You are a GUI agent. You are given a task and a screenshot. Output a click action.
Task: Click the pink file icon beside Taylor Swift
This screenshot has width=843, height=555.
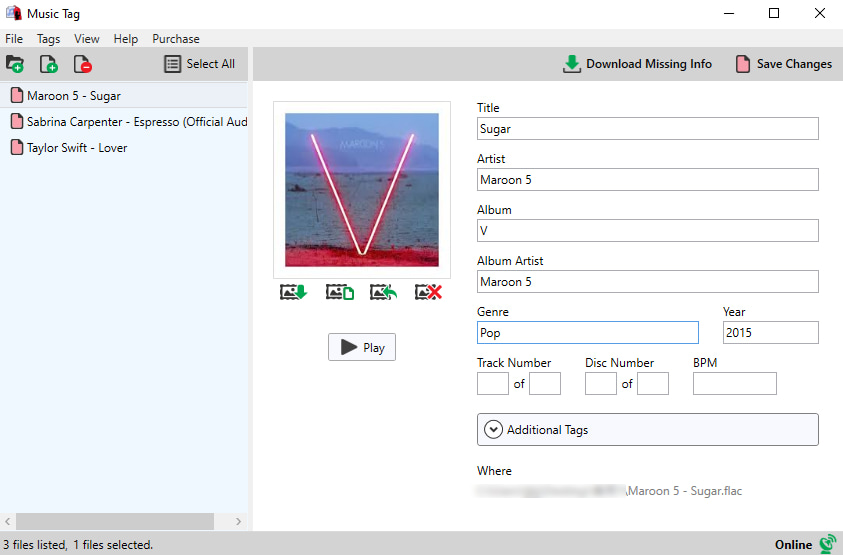[17, 147]
